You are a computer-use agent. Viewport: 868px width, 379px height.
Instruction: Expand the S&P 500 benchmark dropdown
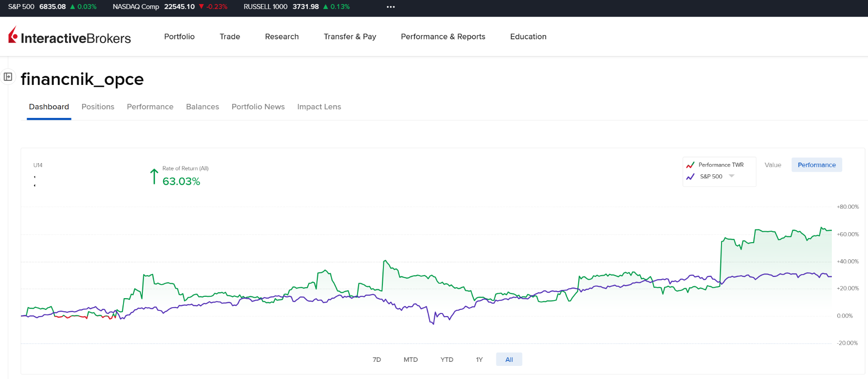731,176
